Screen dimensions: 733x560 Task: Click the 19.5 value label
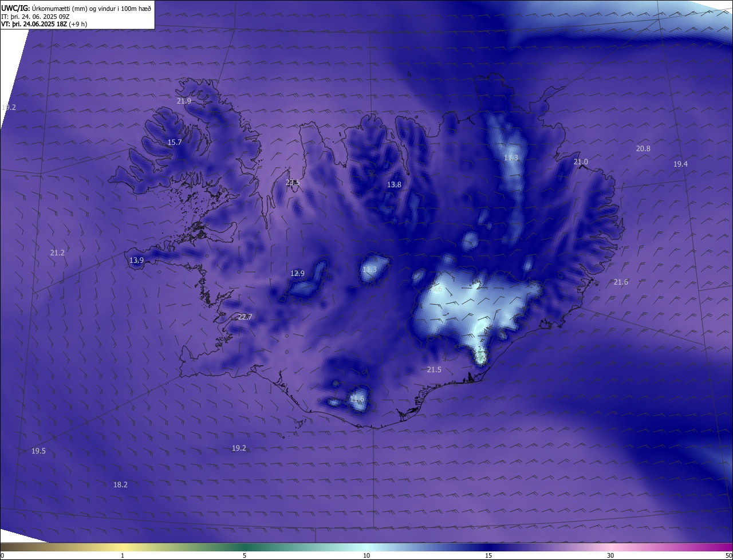click(38, 451)
